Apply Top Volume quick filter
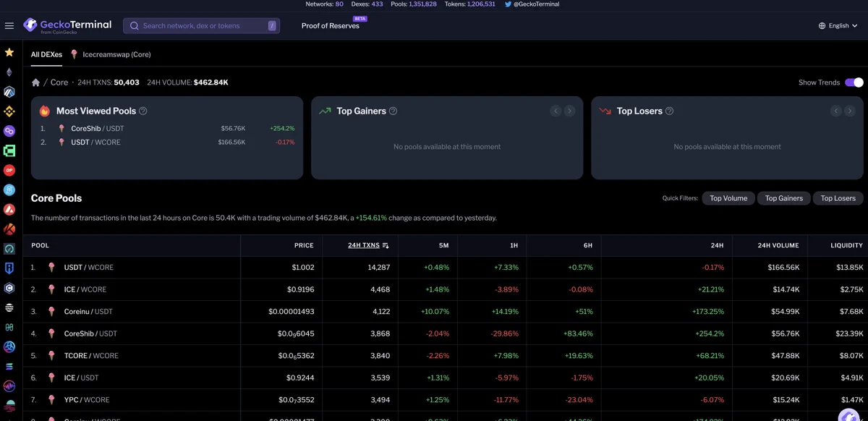This screenshot has height=421, width=868. [728, 198]
